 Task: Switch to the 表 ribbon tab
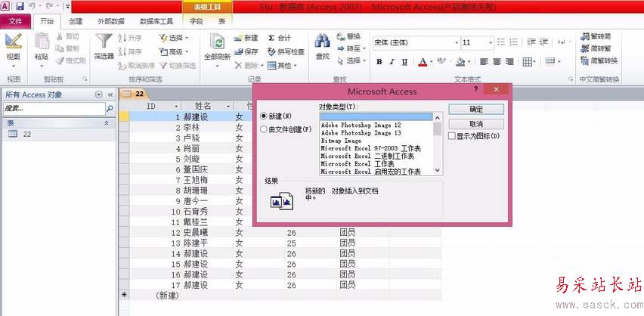pyautogui.click(x=221, y=21)
